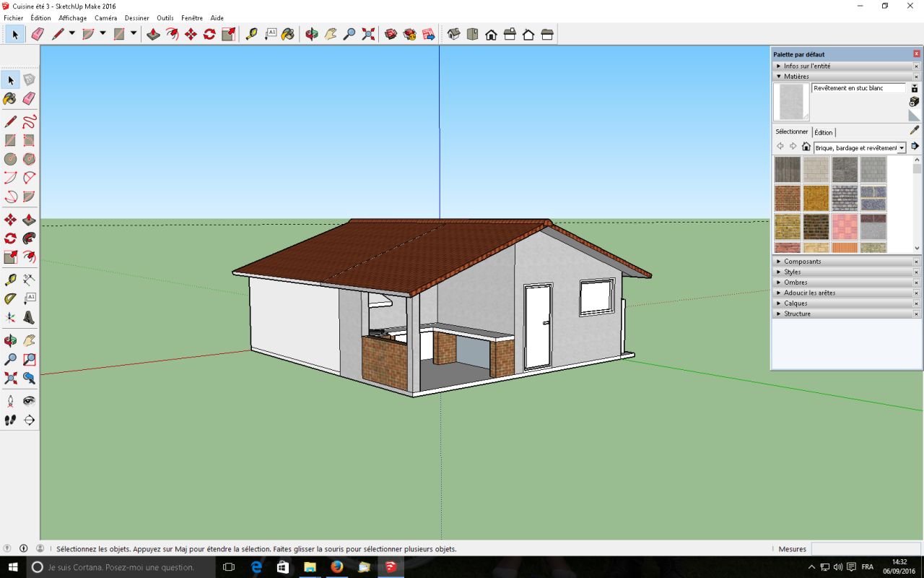This screenshot has width=924, height=578.
Task: Open the Fichier menu
Action: pyautogui.click(x=14, y=18)
